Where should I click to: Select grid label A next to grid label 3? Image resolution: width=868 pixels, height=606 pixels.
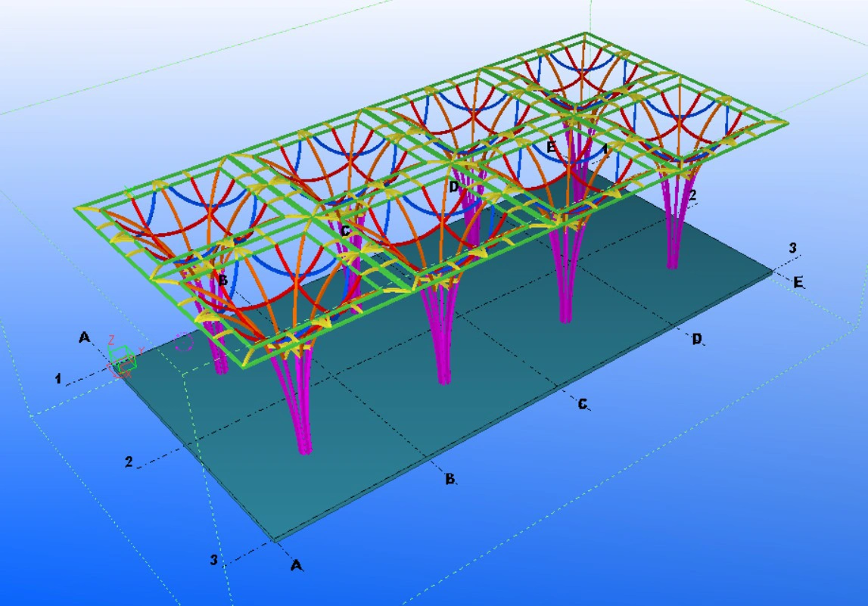[x=297, y=566]
